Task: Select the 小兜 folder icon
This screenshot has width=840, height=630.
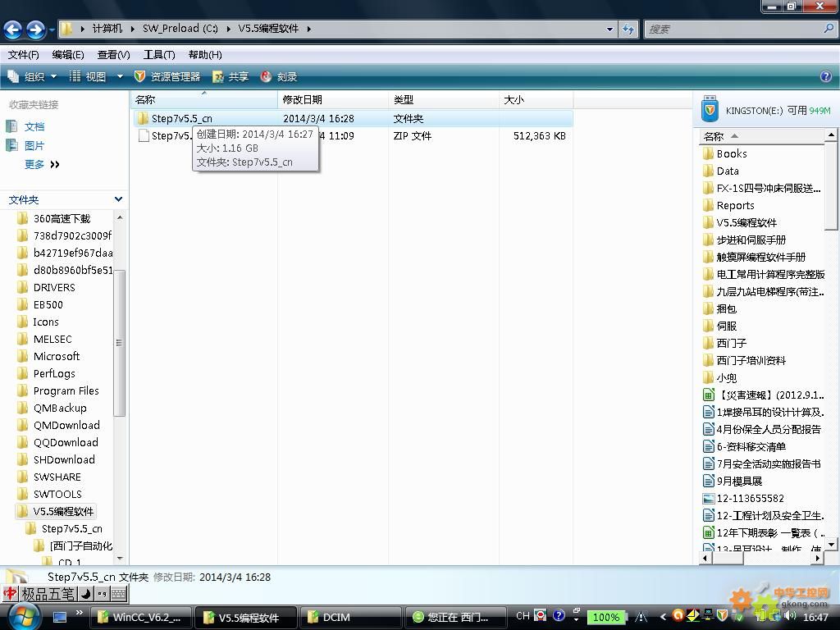Action: 708,377
